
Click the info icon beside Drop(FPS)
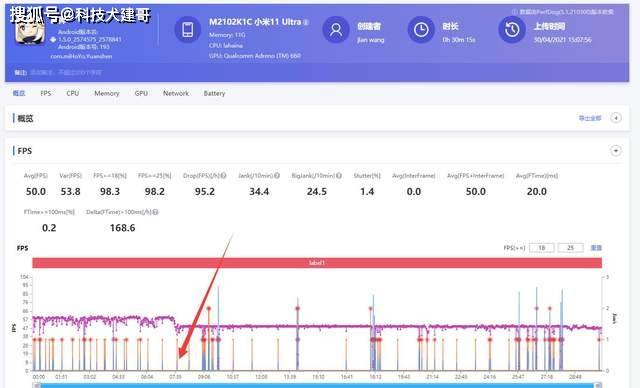(223, 175)
